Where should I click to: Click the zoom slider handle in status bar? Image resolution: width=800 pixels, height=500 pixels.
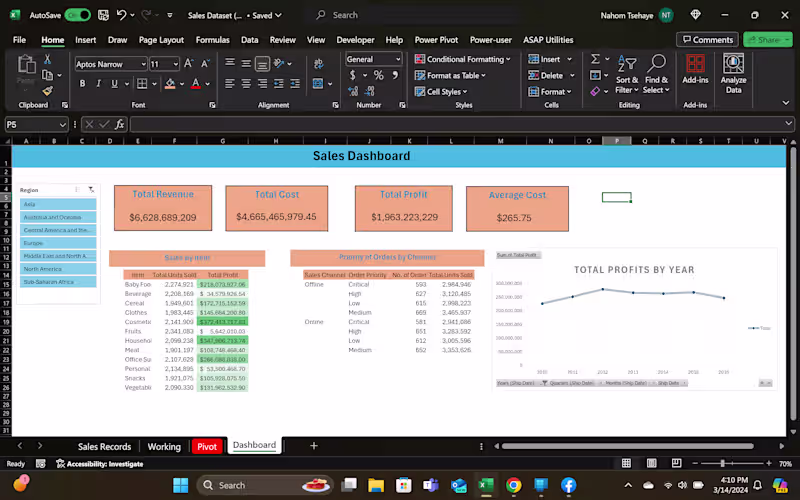click(722, 463)
